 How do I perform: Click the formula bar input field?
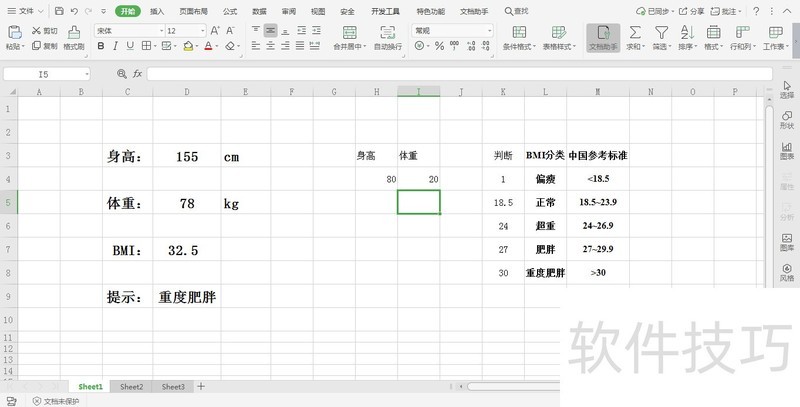pyautogui.click(x=460, y=74)
